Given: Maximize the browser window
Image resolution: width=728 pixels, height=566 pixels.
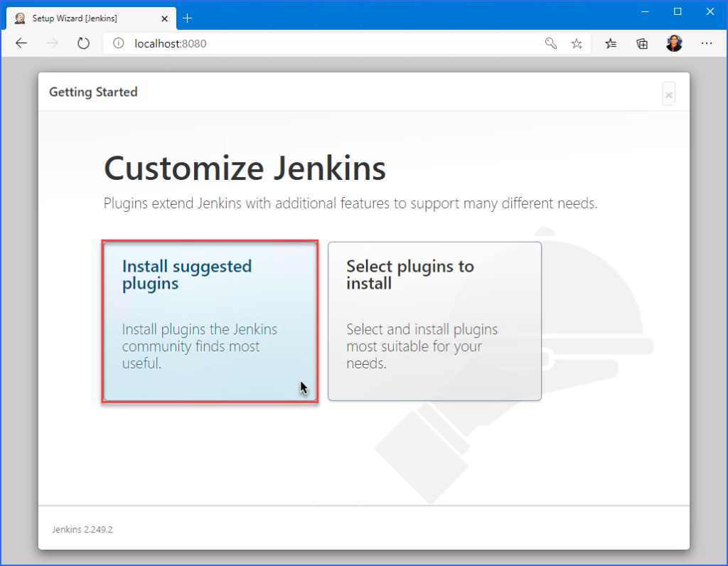Looking at the screenshot, I should point(678,12).
